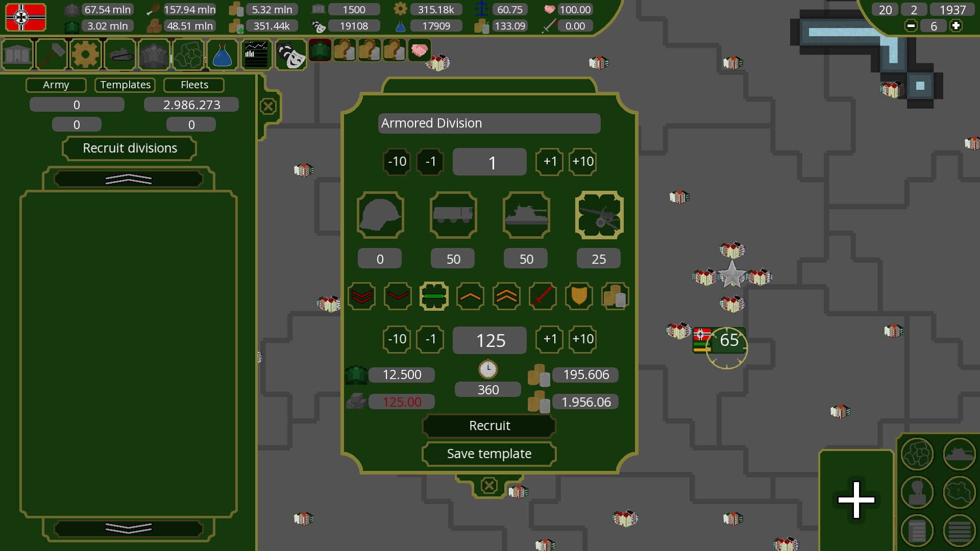Expand the top collapsed army list panel
This screenshot has width=980, height=551.
[129, 179]
